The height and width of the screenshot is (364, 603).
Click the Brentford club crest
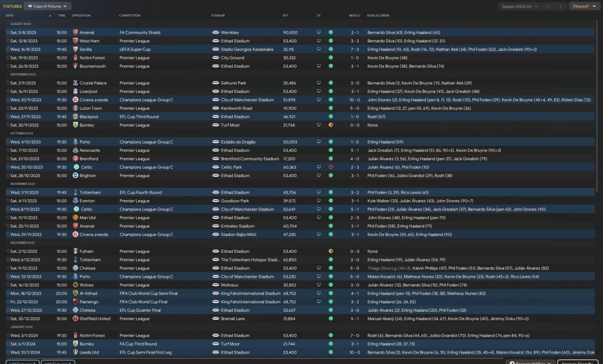[x=75, y=159]
